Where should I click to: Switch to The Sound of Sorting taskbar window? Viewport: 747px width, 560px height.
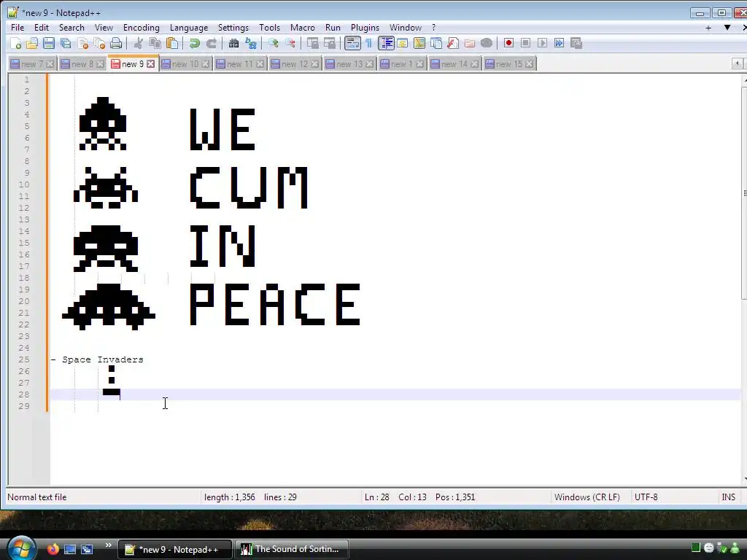pos(292,549)
